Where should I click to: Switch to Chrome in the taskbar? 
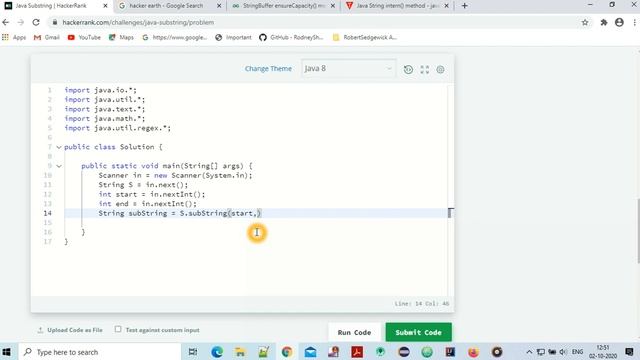pos(287,352)
